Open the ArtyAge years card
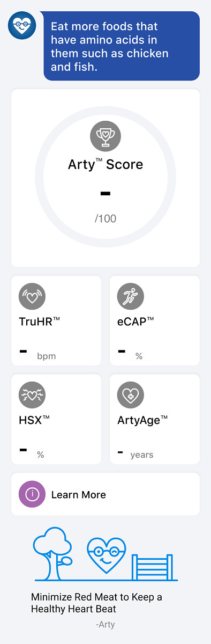 [155, 419]
